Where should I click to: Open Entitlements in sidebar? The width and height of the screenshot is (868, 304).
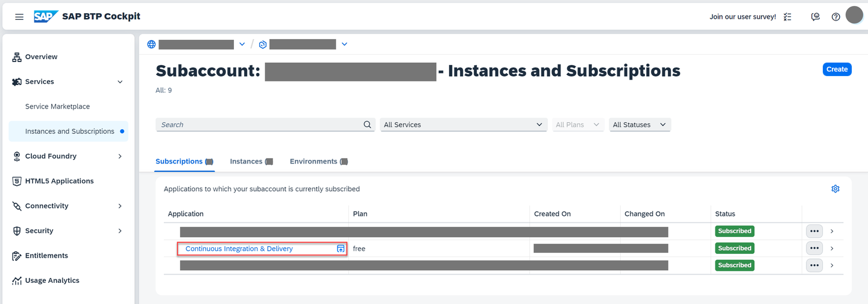46,256
